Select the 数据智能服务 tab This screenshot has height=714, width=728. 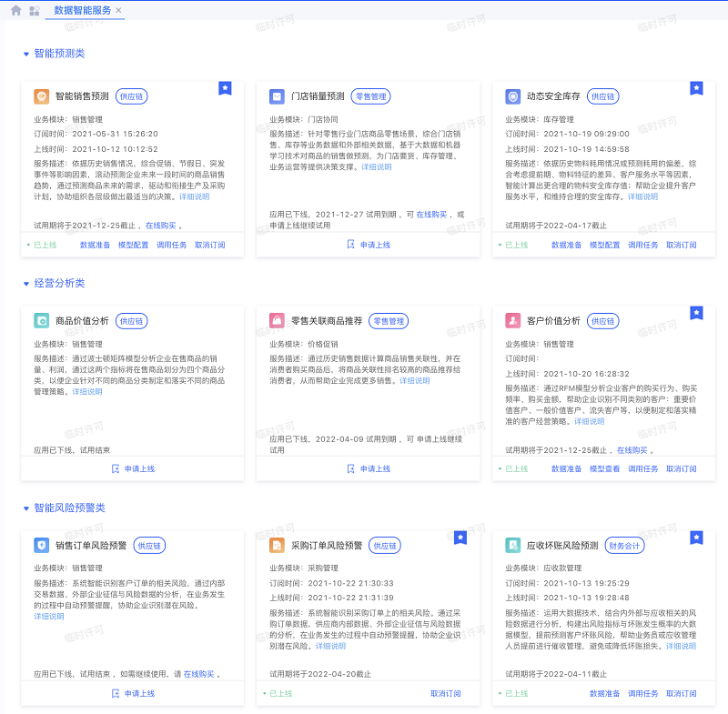[82, 11]
